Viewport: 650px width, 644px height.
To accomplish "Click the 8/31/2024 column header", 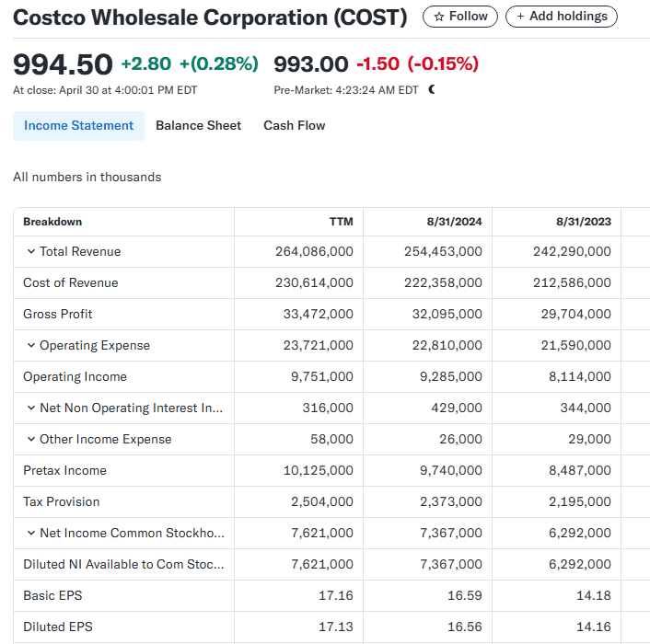I will (454, 222).
